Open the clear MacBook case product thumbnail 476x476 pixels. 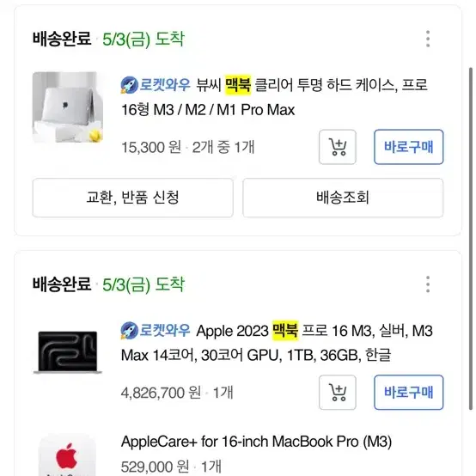[x=68, y=107]
